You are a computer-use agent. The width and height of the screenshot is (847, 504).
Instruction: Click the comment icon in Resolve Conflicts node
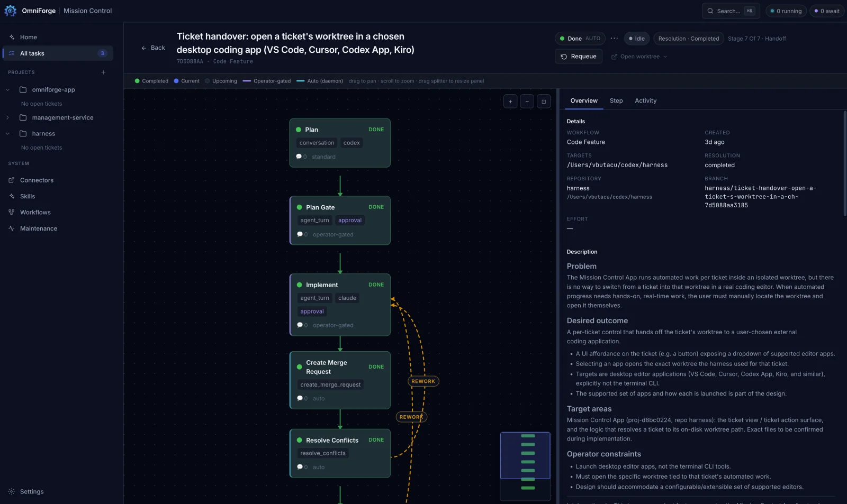(300, 468)
